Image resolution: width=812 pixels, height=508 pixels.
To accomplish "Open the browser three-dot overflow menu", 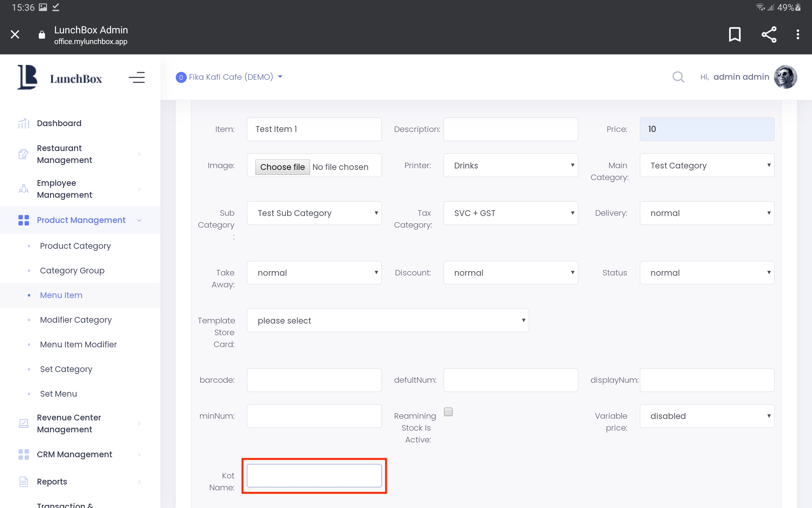I will tap(797, 34).
